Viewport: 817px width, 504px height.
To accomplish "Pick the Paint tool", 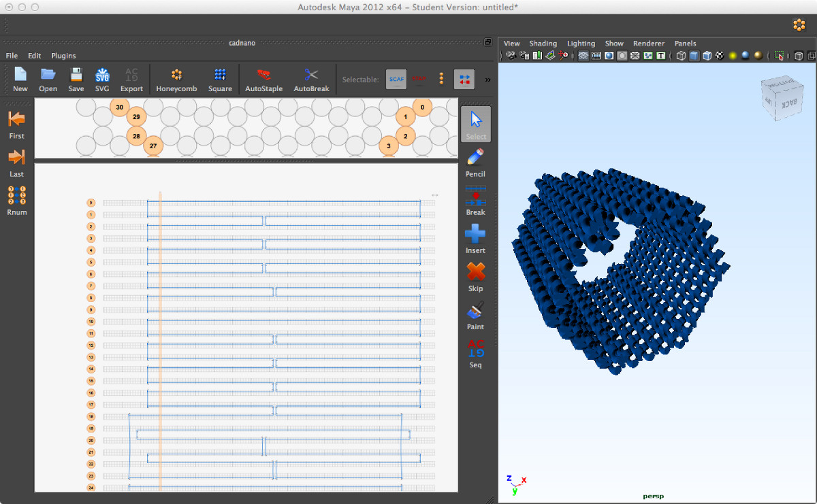I will coord(475,311).
